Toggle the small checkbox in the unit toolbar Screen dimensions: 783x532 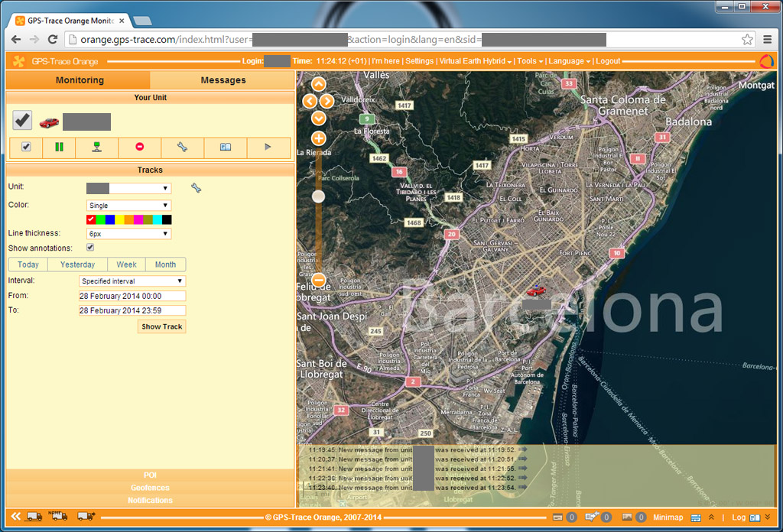pyautogui.click(x=26, y=146)
